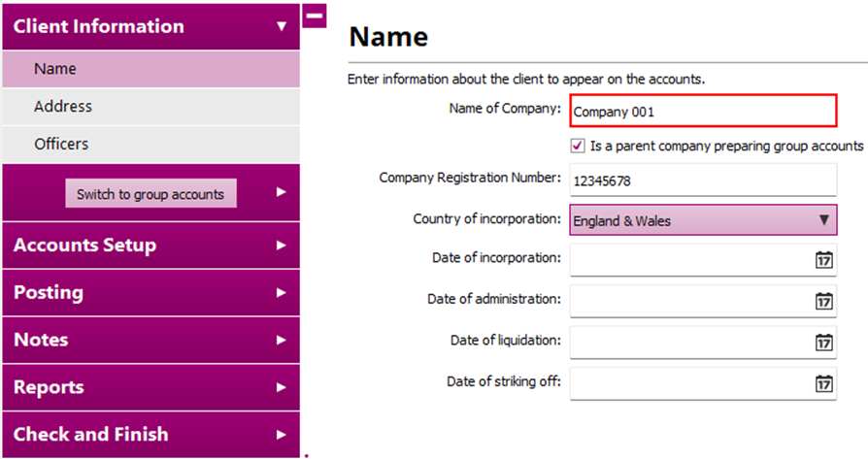This screenshot has height=459, width=868.
Task: Open the Date of incorporation calendar picker
Action: [x=823, y=260]
